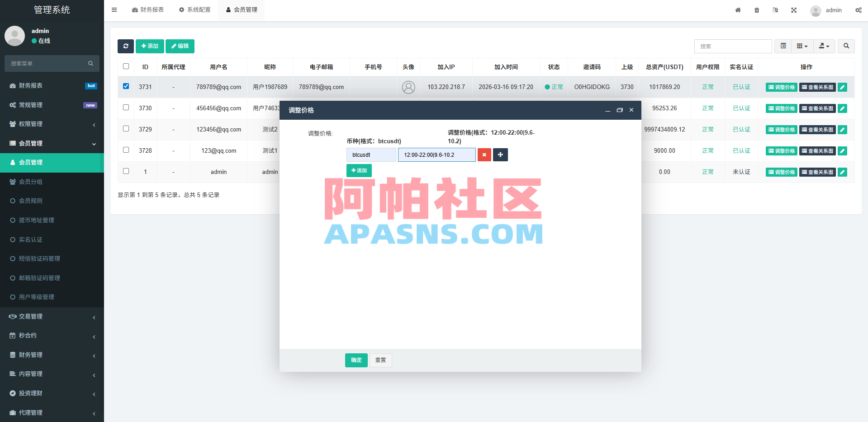
Task: Remove the btcusdt price row with red X
Action: (x=484, y=155)
